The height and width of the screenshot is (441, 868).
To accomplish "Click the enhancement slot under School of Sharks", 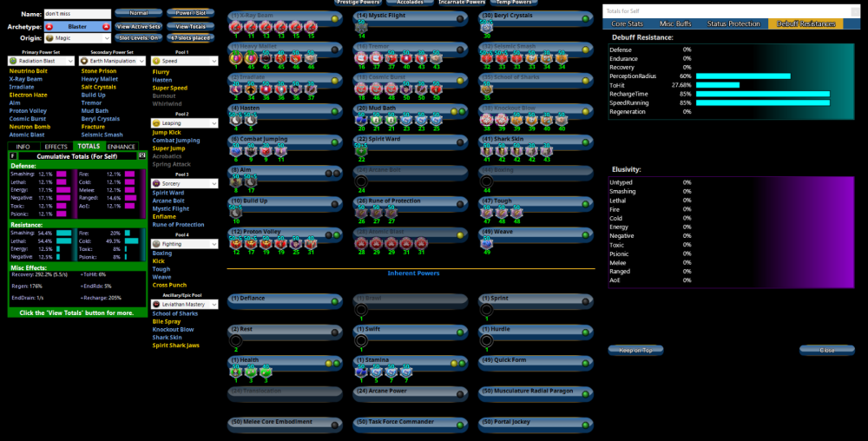I will coord(487,89).
